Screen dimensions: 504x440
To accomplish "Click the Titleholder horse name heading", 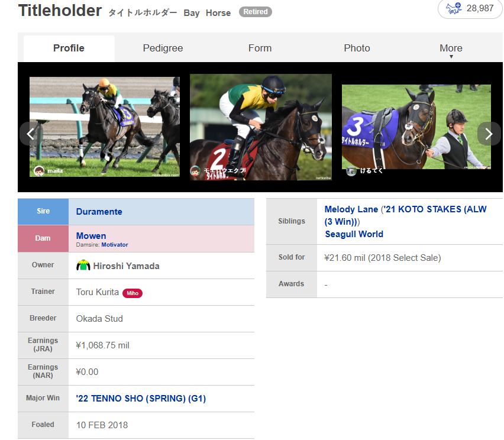I will click(x=60, y=11).
